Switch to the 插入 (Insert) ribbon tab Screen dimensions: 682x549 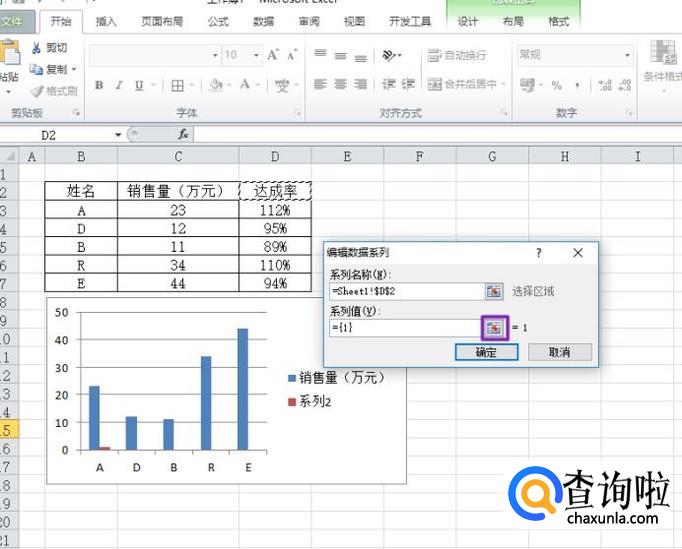tap(105, 21)
